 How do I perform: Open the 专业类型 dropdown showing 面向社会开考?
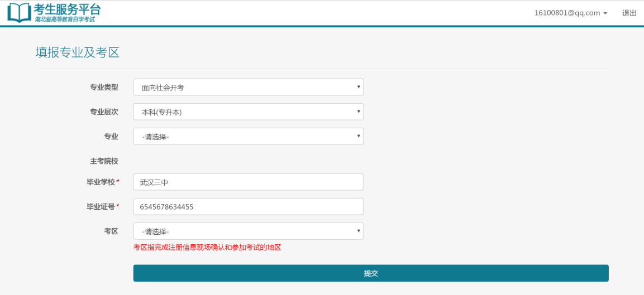(248, 87)
